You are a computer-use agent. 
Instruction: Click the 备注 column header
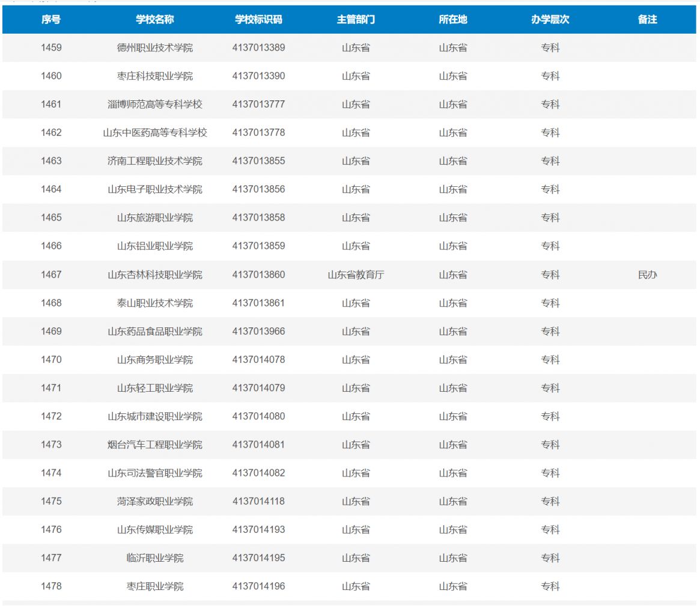tap(647, 19)
